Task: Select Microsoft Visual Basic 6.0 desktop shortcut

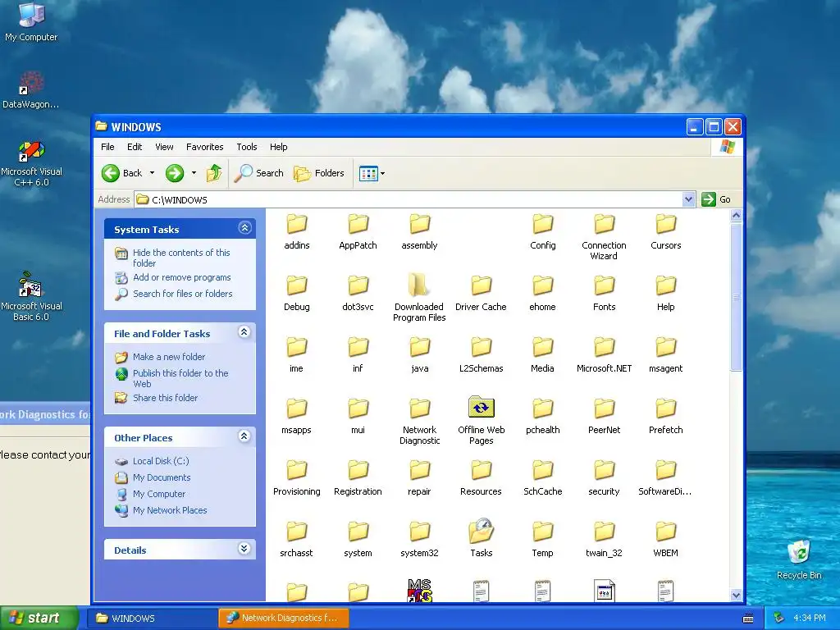Action: click(x=31, y=296)
